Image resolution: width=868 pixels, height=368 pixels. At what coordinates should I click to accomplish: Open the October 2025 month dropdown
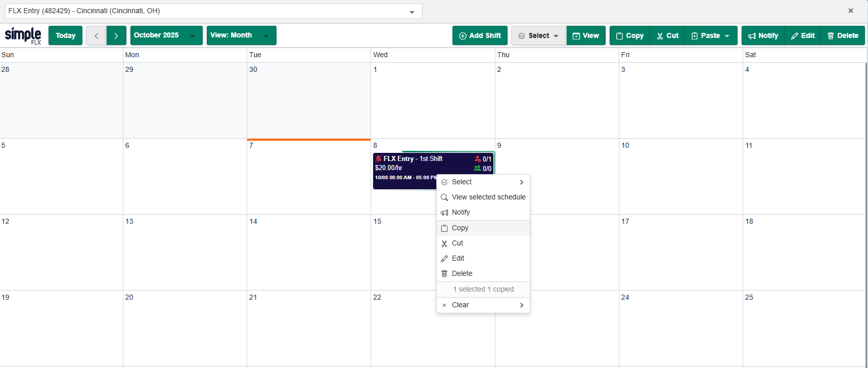coord(166,35)
